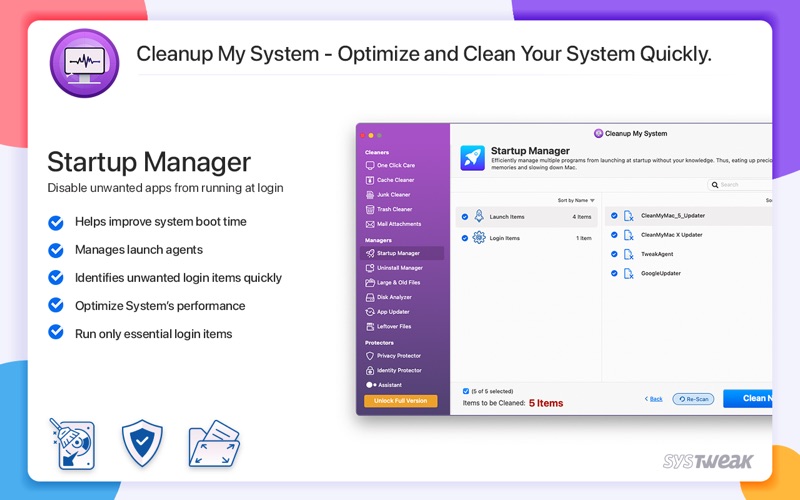Click the Cleanup My System title bar logo
The image size is (800, 500).
598,133
